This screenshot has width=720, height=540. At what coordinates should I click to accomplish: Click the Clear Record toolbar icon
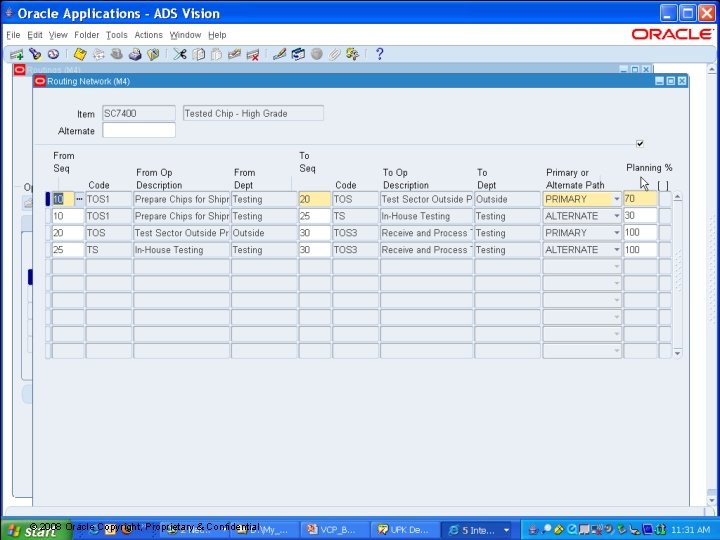pos(234,54)
